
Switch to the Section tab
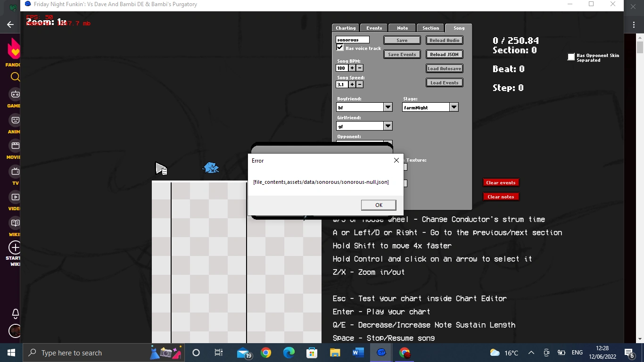click(x=430, y=28)
